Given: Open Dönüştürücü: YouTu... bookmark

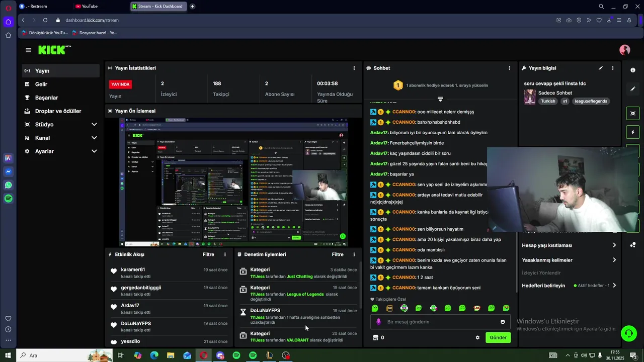Looking at the screenshot, I should click(44, 33).
